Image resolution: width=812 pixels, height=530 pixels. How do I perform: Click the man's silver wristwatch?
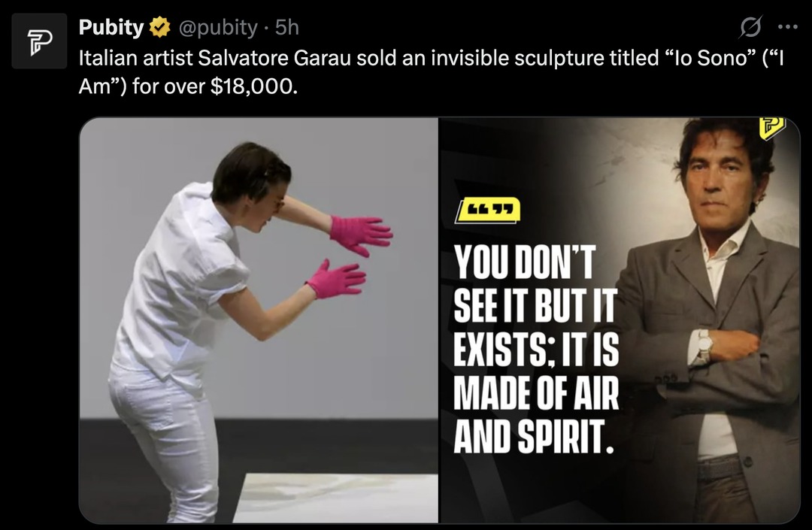click(x=704, y=347)
